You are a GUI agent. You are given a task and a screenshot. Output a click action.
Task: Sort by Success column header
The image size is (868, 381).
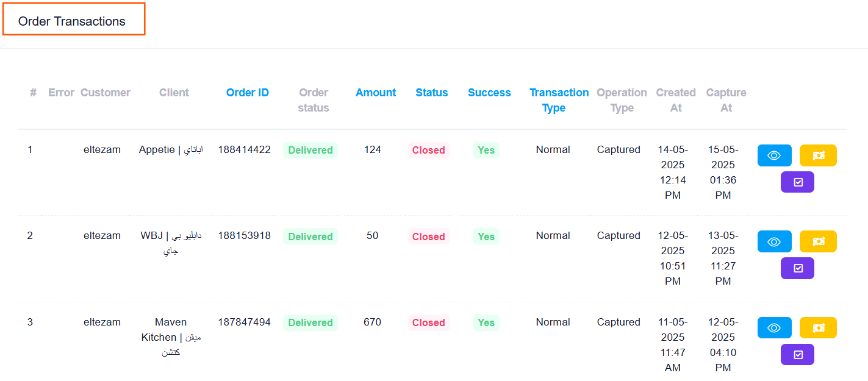click(x=489, y=93)
